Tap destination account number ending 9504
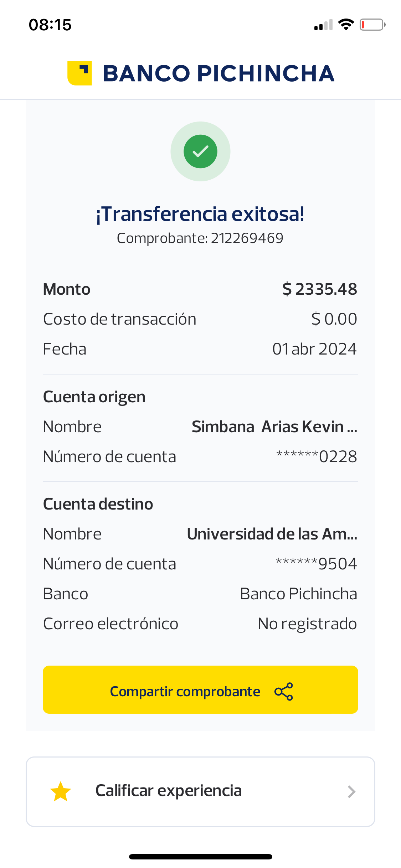 pyautogui.click(x=316, y=564)
